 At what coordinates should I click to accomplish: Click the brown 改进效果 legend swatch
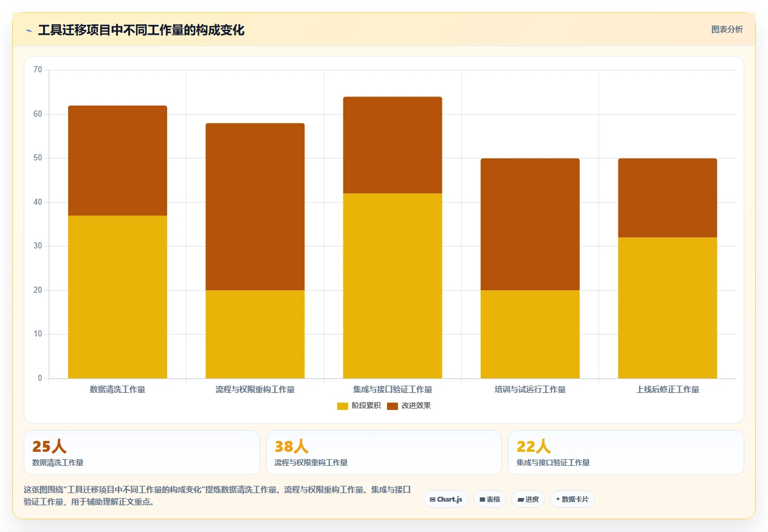(x=393, y=406)
